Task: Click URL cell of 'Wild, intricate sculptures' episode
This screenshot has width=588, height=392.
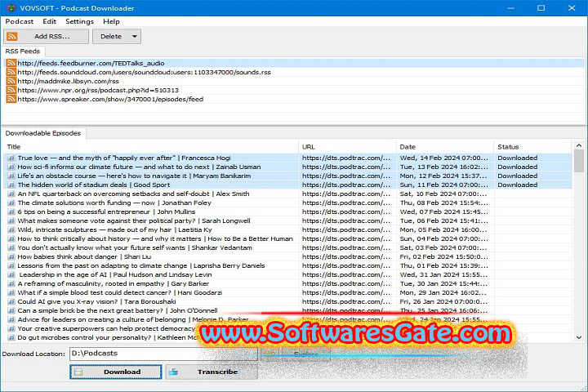Action: pos(346,230)
